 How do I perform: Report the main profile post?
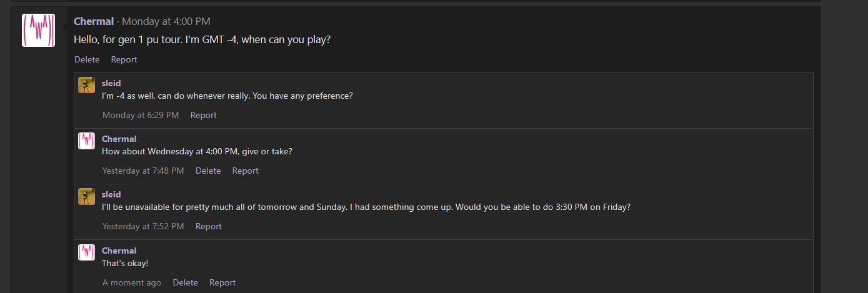click(x=124, y=59)
